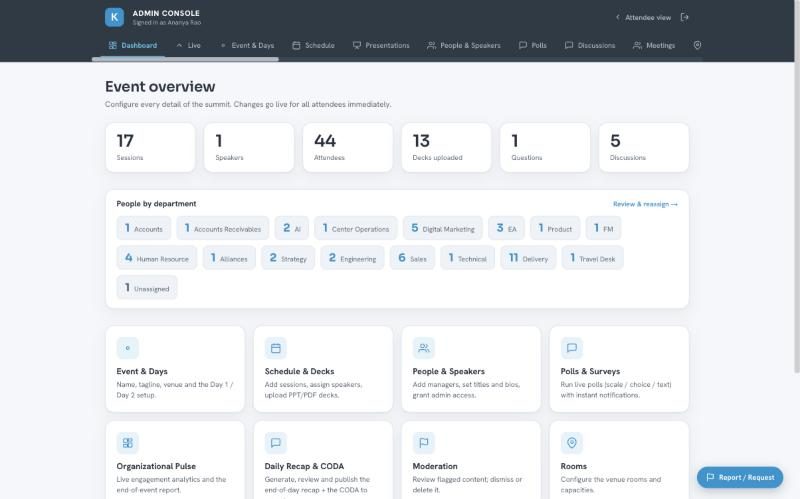Select the Travel Desk chip
The image size is (800, 499).
(x=593, y=258)
